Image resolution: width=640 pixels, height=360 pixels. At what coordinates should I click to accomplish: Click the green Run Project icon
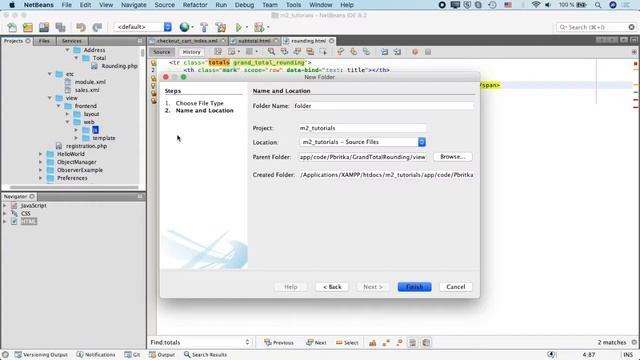[238, 27]
